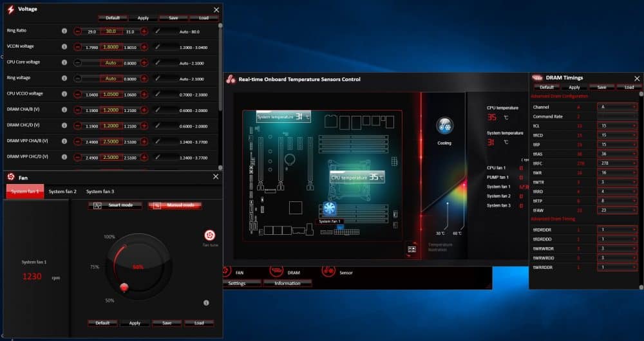Decrease DRAM CHC/D (V) with minus button

(x=78, y=126)
